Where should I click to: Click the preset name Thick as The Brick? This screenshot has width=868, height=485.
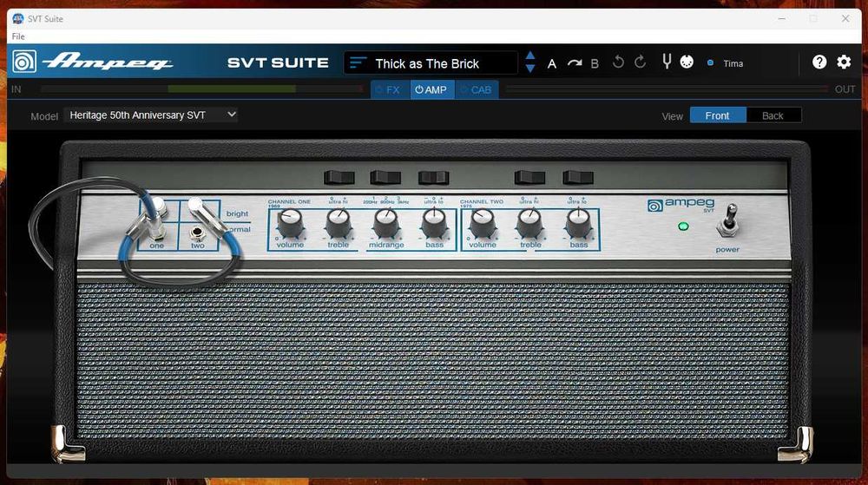(x=427, y=63)
